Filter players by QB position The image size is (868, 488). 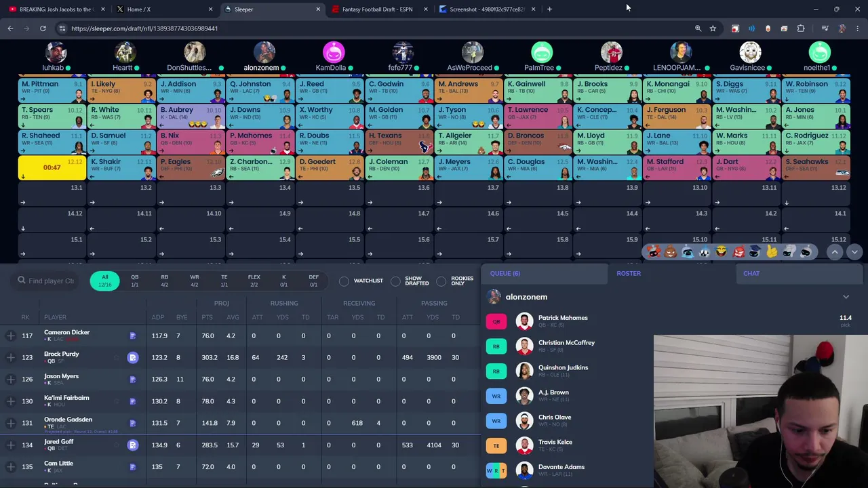click(134, 281)
